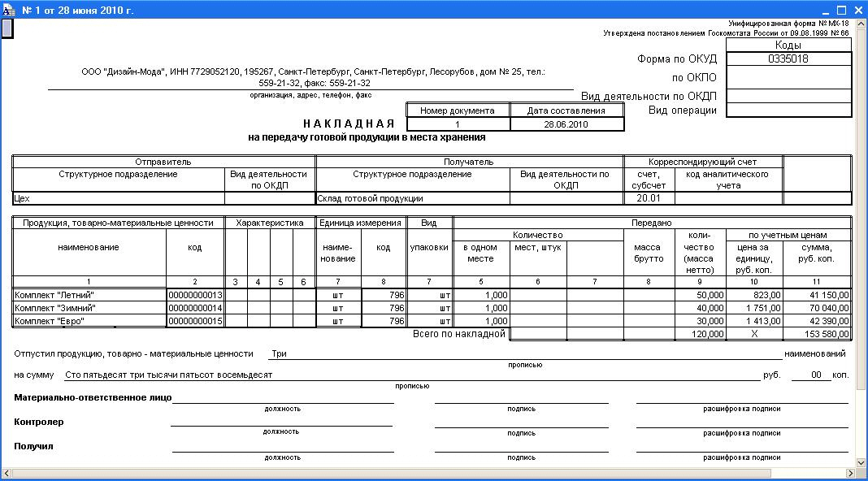Minimize the document window
868x481 pixels.
point(827,10)
